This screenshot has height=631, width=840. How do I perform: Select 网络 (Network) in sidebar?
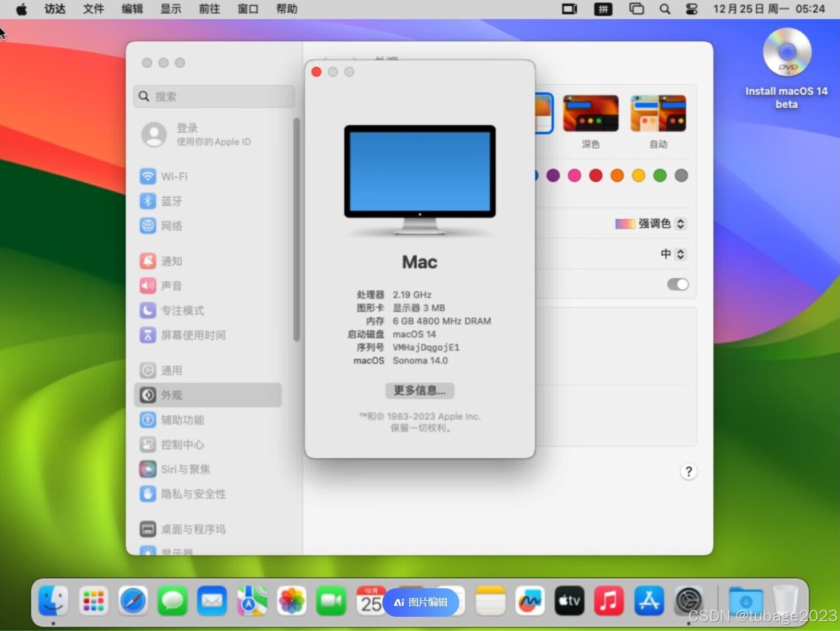point(209,226)
